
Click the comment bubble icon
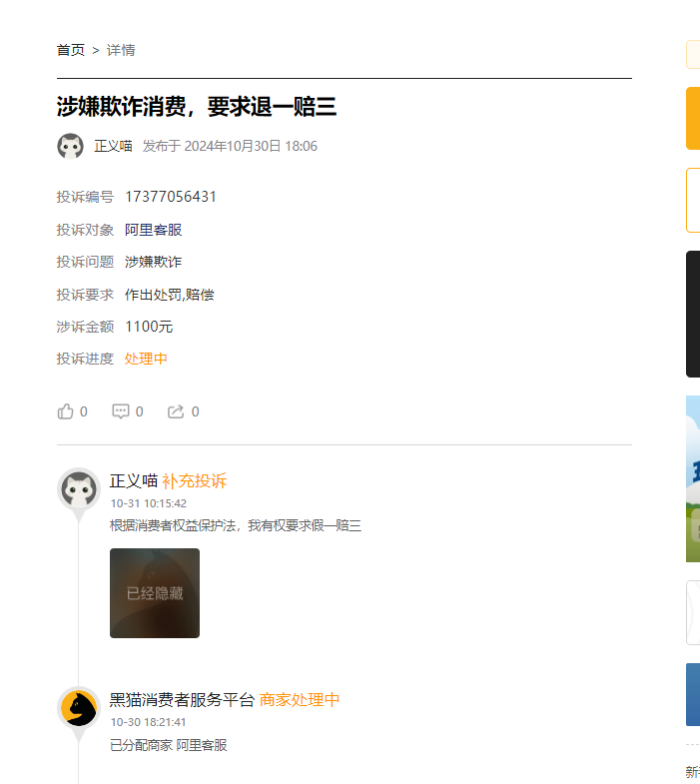click(121, 411)
